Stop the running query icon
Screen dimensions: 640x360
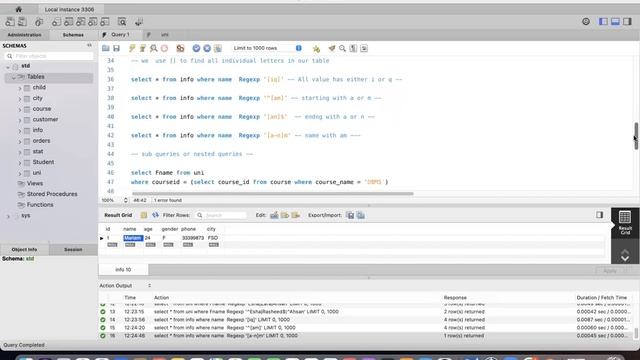pyautogui.click(x=164, y=48)
